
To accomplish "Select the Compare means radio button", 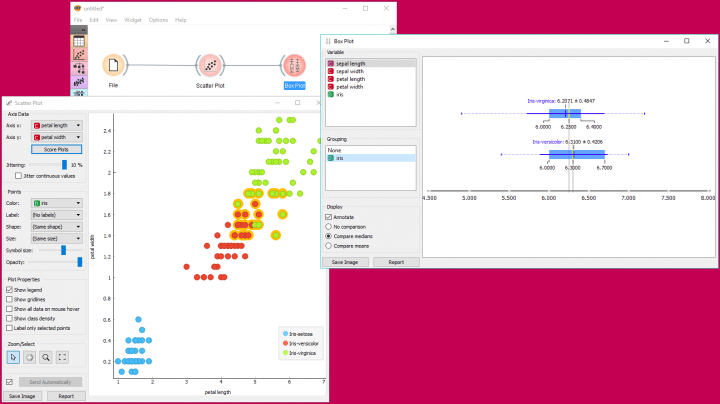I will coord(328,246).
